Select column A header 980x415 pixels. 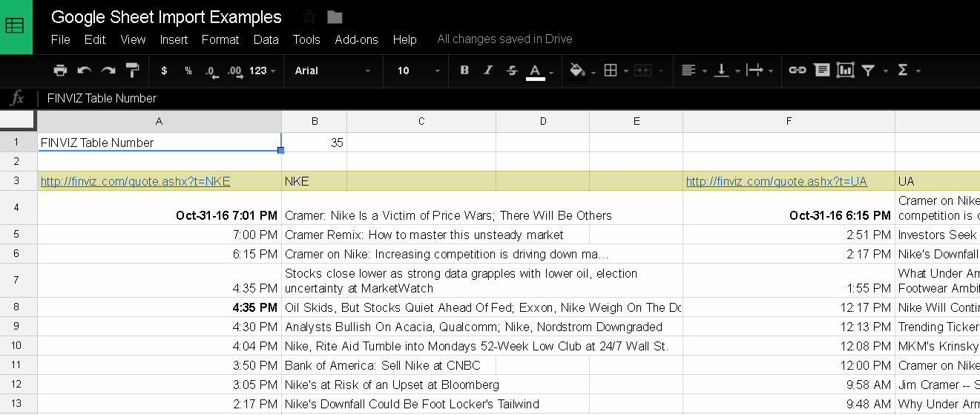160,121
